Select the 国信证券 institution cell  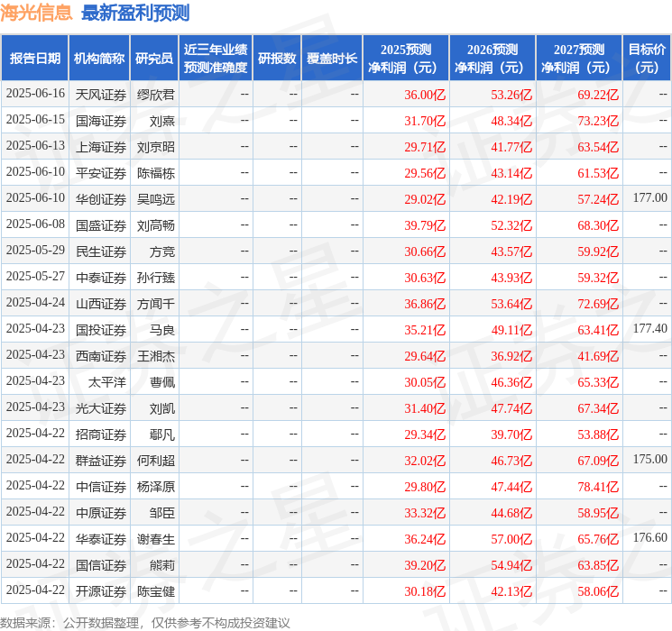(x=101, y=565)
